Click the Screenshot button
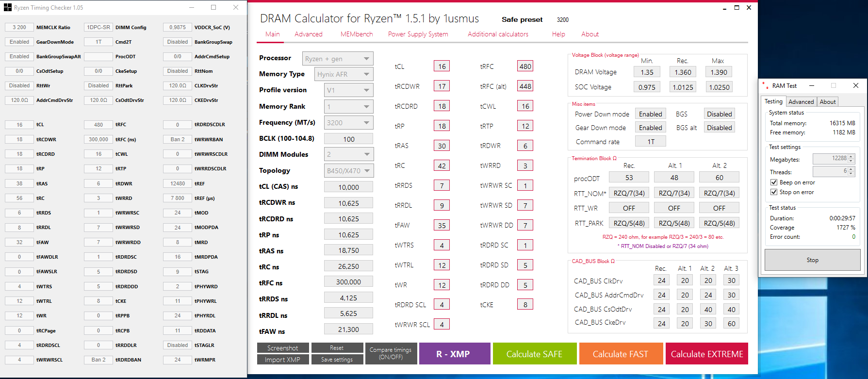This screenshot has height=379, width=868. pyautogui.click(x=282, y=348)
